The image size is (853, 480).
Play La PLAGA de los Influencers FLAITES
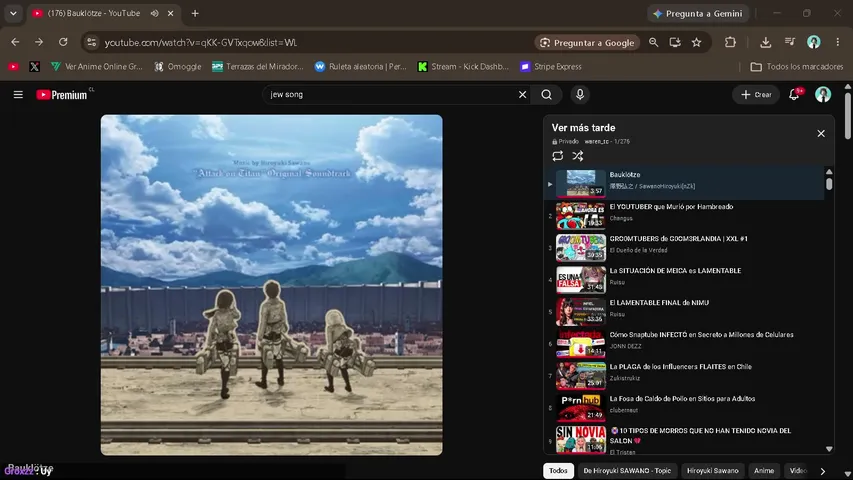click(x=685, y=376)
